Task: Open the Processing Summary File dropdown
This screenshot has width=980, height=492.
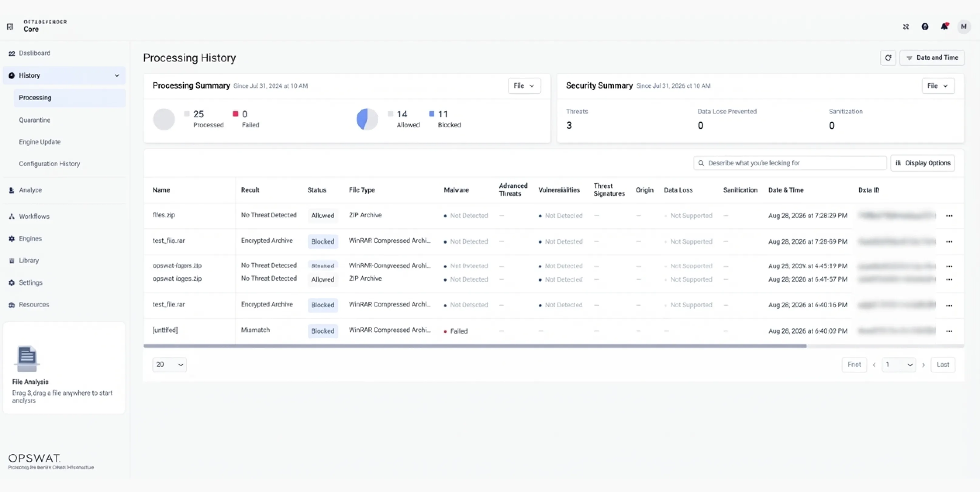Action: coord(524,86)
